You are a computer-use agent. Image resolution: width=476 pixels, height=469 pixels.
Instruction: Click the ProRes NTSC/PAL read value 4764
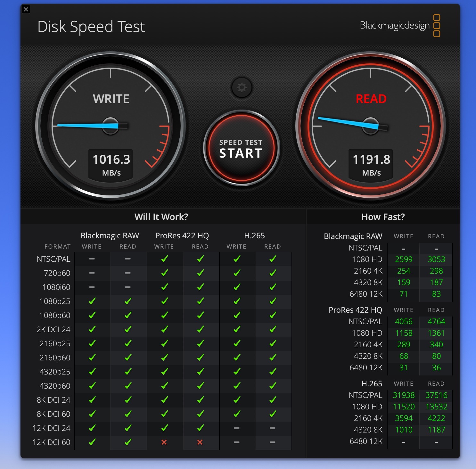coord(436,322)
